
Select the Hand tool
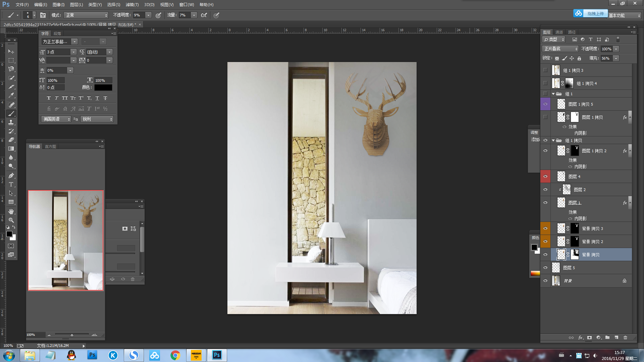[11, 212]
